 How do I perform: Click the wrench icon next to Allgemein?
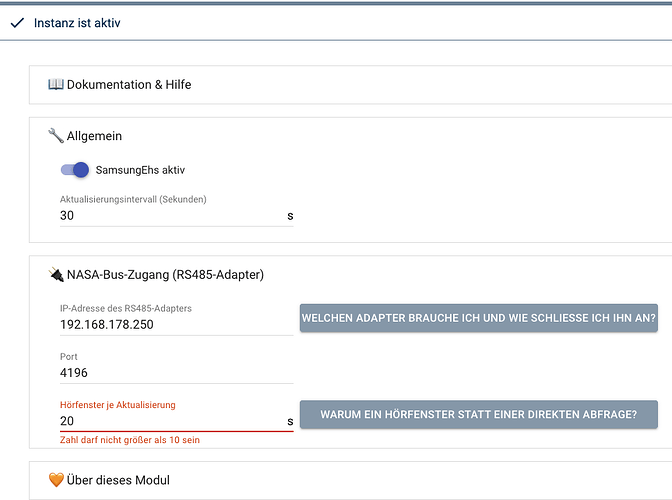tap(56, 136)
